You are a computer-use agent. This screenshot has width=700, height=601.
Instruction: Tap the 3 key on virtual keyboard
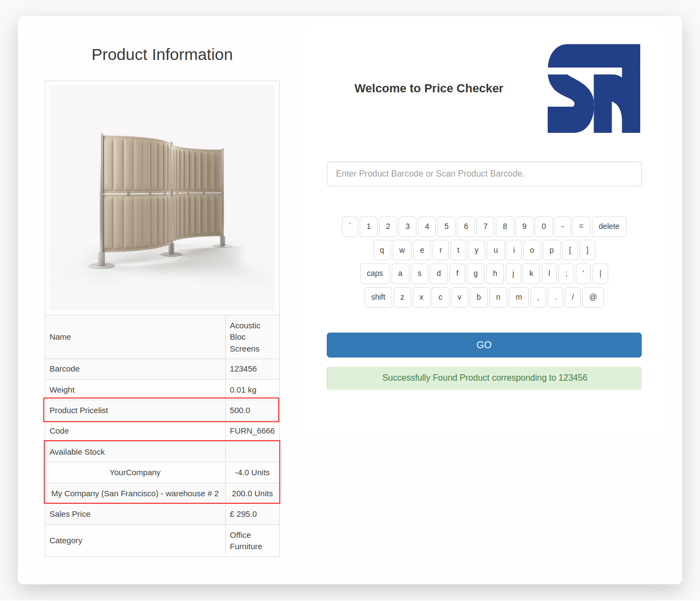tap(407, 227)
